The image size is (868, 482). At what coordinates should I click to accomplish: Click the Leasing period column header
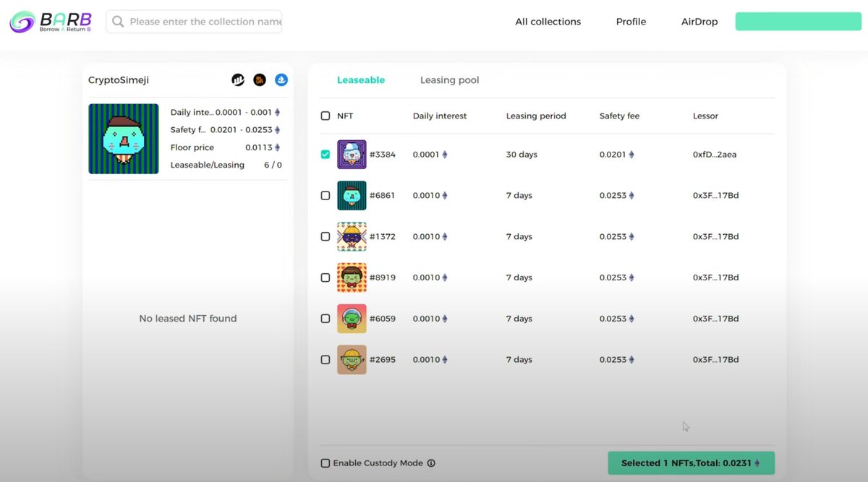click(536, 116)
